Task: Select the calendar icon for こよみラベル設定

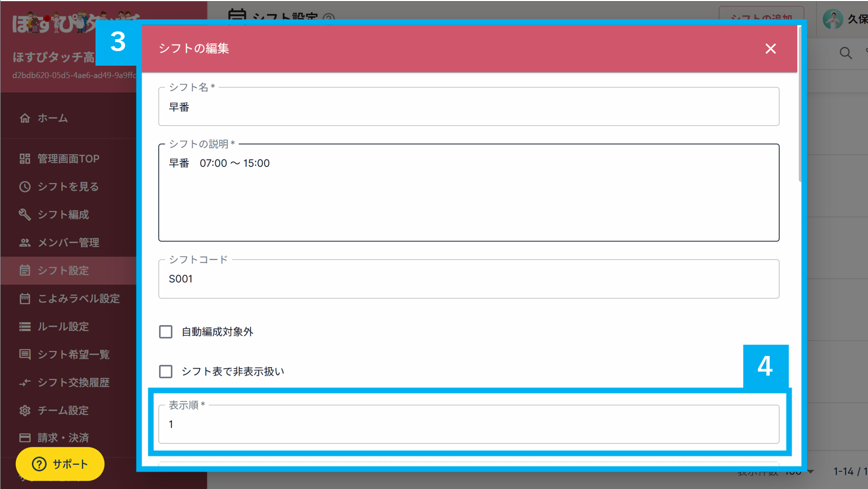Action: [25, 299]
